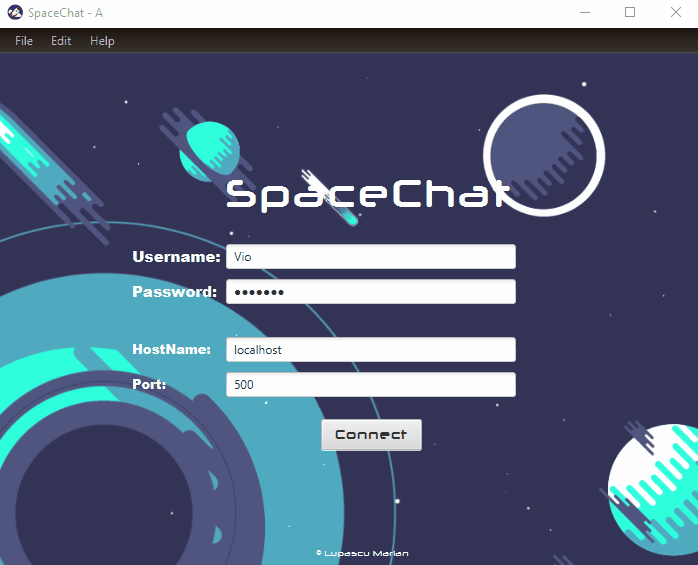Focus the HostName field containing localhost
The image size is (698, 565).
371,350
